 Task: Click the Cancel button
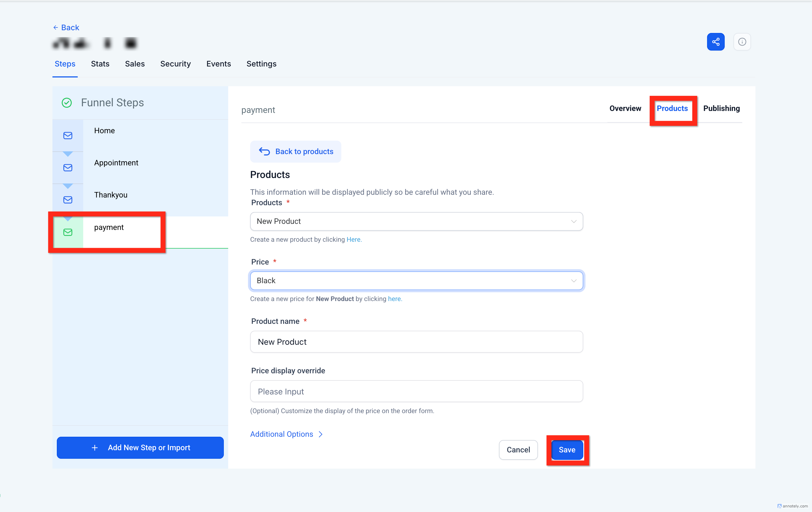coord(518,450)
